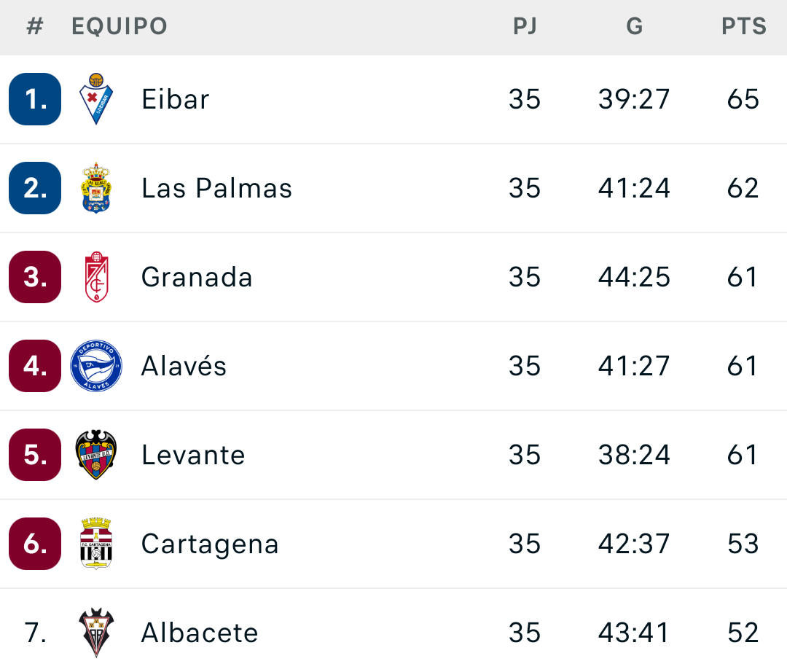Select the blue position 1 badge

[x=35, y=99]
